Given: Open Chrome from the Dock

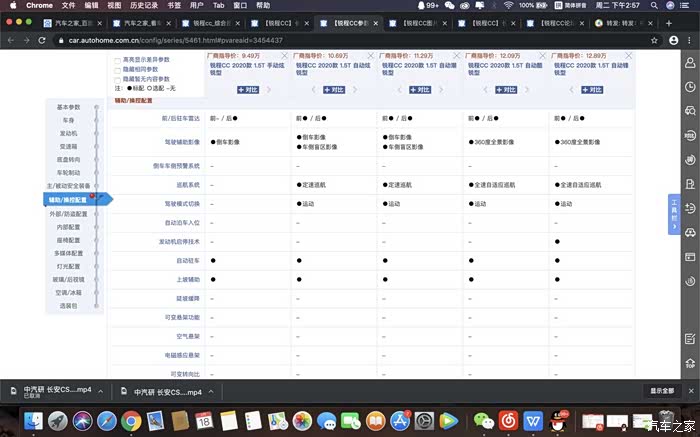Looking at the screenshot, I should point(131,422).
